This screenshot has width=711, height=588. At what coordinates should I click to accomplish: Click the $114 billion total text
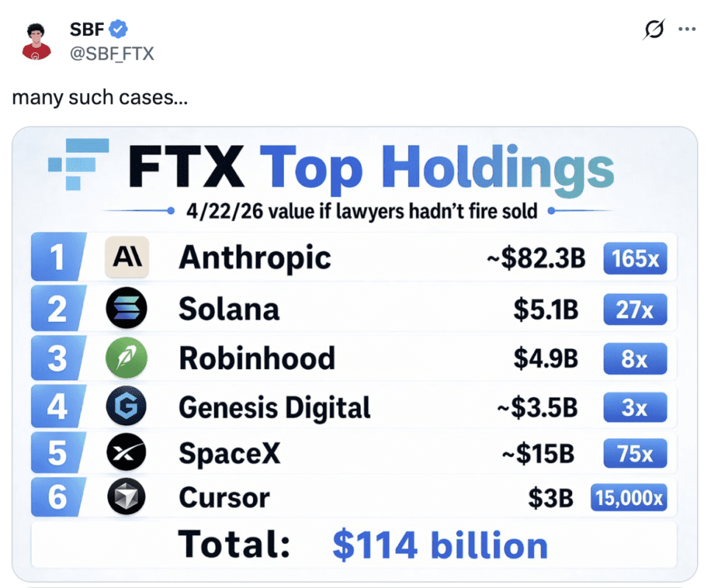click(x=440, y=546)
